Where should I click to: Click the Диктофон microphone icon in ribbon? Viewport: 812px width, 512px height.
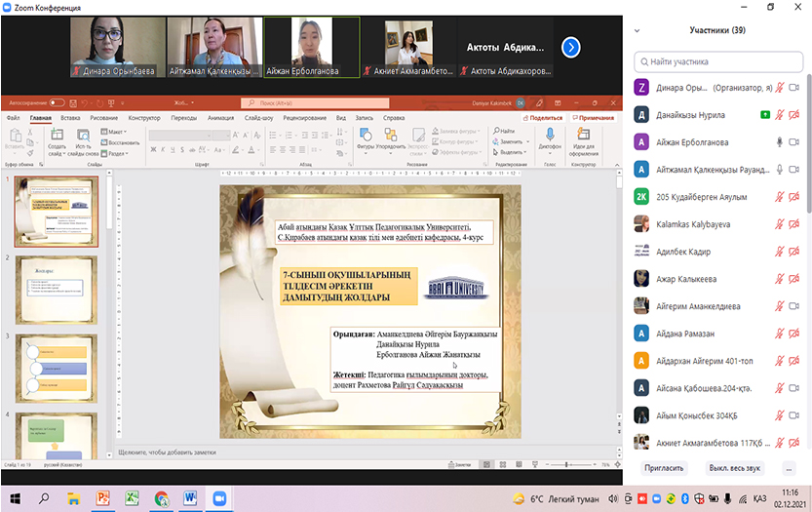tap(550, 136)
